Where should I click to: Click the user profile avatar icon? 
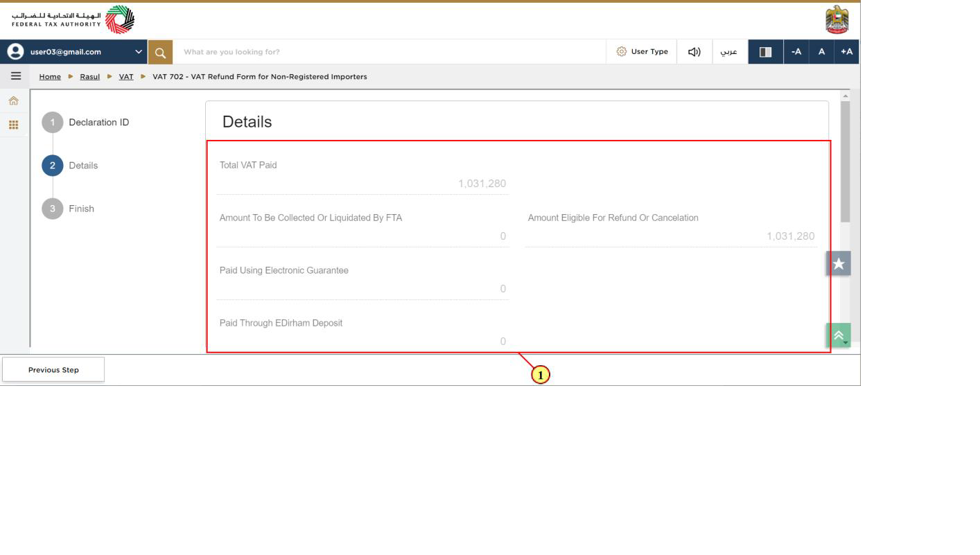point(15,52)
